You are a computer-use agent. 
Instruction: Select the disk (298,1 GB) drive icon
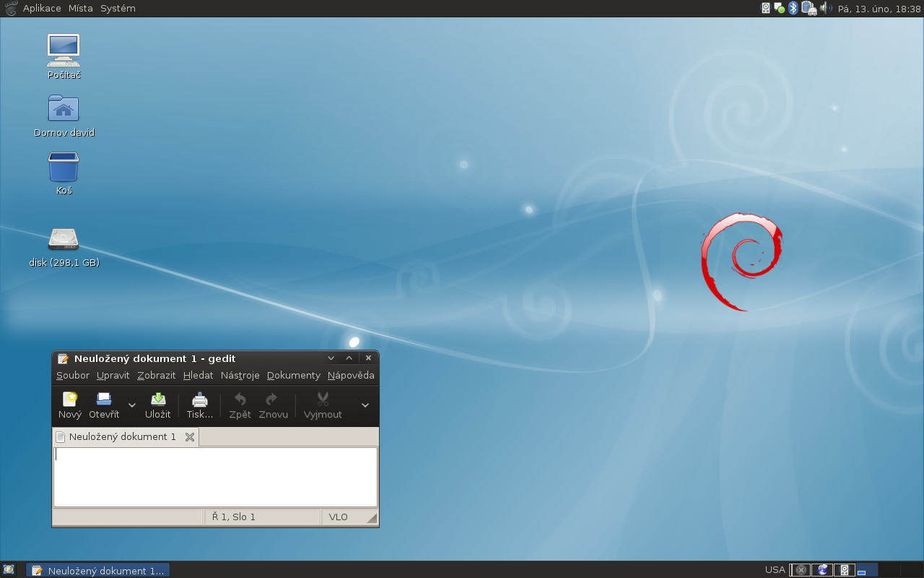(x=64, y=238)
